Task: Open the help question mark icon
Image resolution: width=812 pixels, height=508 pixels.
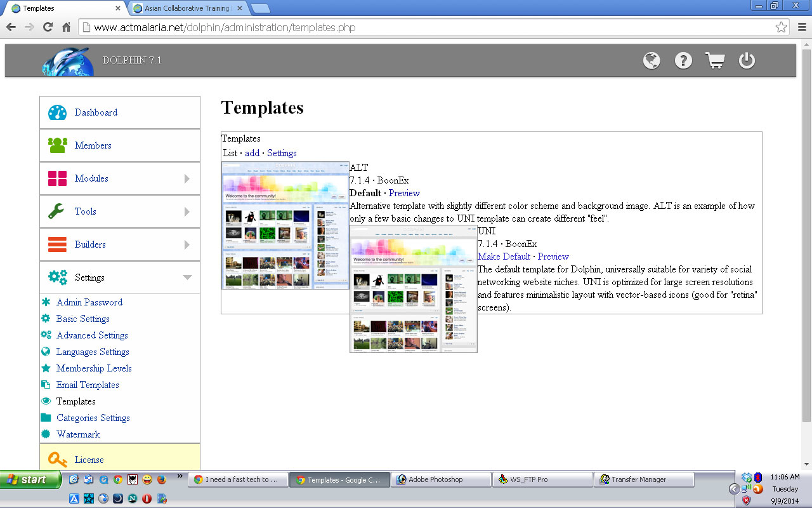Action: pos(683,60)
